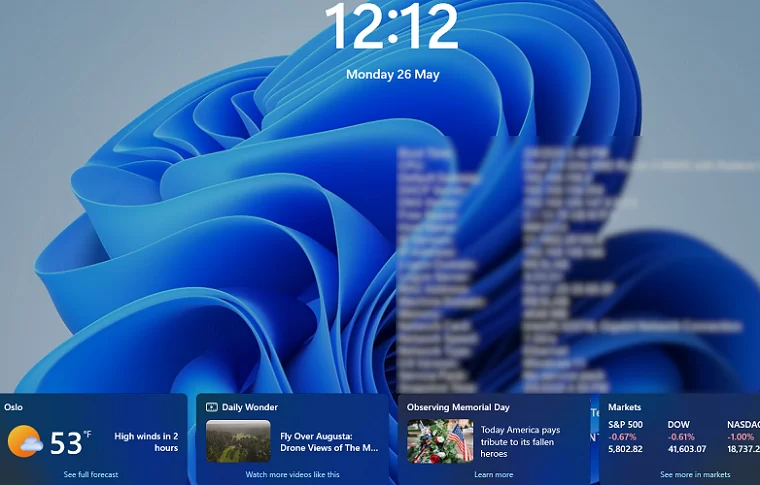
Task: Select the S&P 500 market entry
Action: click(x=625, y=437)
